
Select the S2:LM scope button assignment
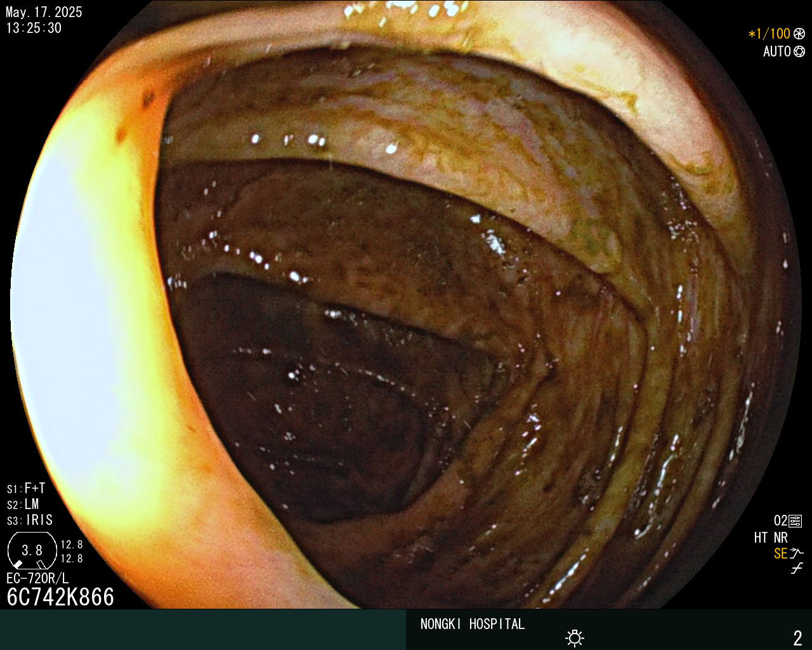click(23, 504)
